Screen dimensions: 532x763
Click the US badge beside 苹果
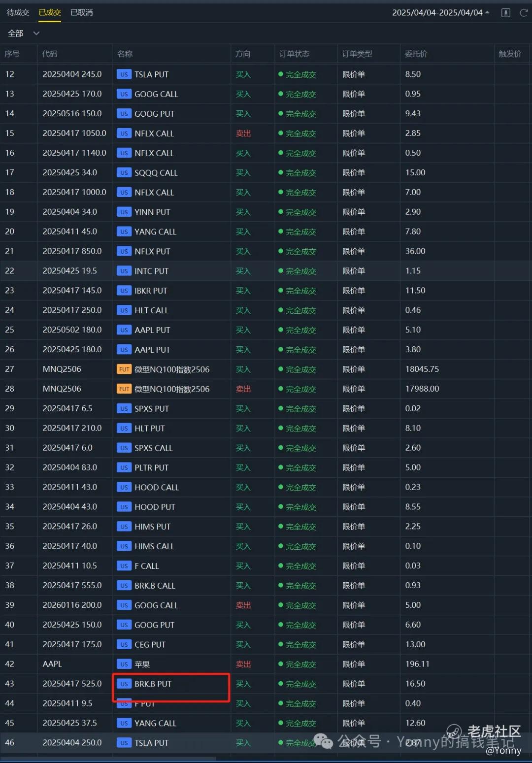124,664
